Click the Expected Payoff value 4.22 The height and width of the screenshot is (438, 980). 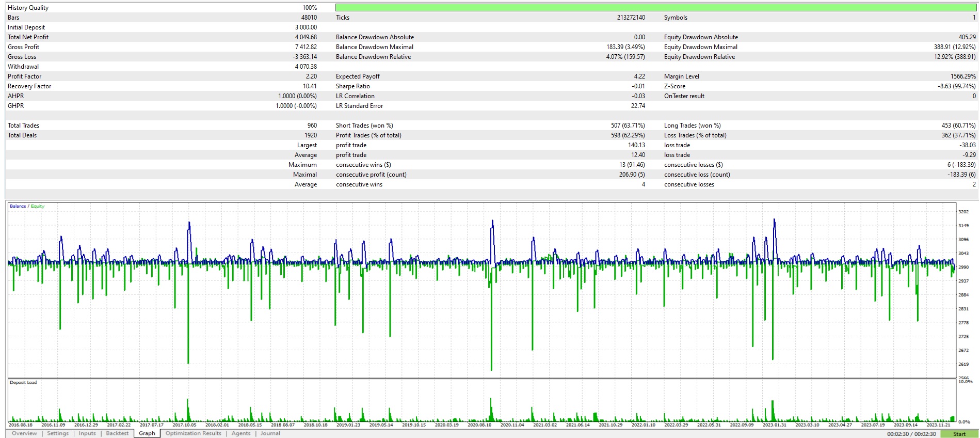click(x=639, y=76)
